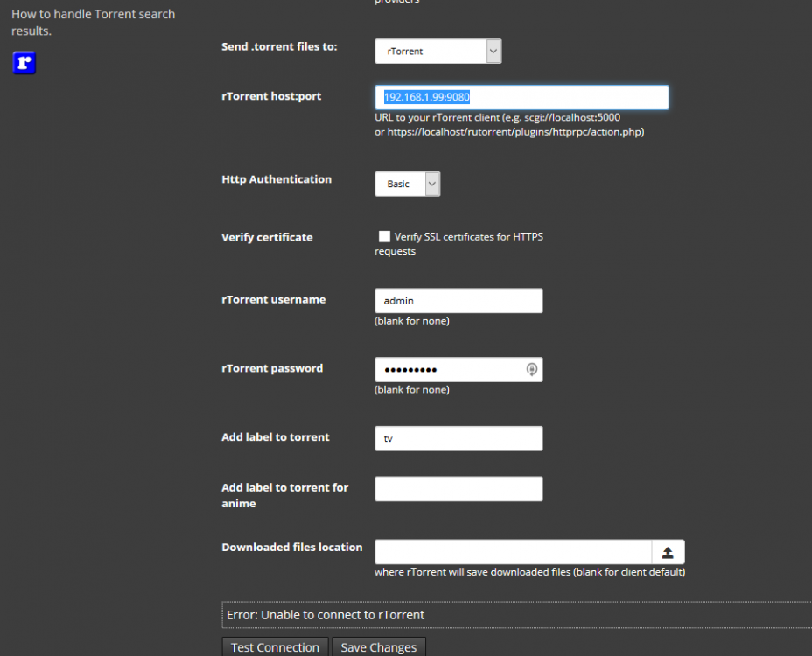Click the 'Add label to torrent for anime' label
812x656 pixels.
pyautogui.click(x=285, y=495)
